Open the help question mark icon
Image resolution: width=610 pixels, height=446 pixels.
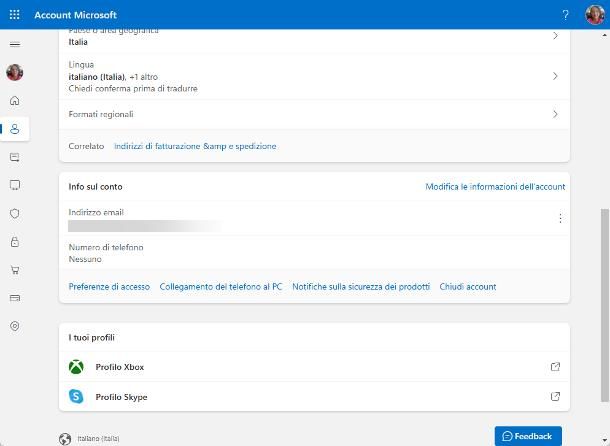(x=565, y=15)
